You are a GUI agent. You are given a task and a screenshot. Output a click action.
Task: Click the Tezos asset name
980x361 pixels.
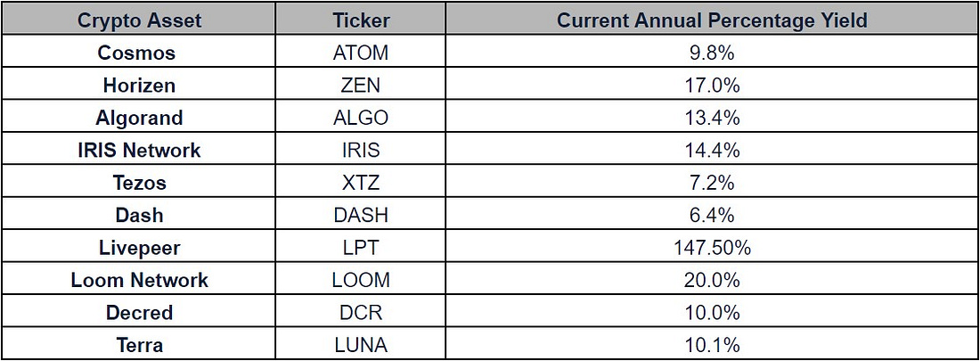[139, 183]
